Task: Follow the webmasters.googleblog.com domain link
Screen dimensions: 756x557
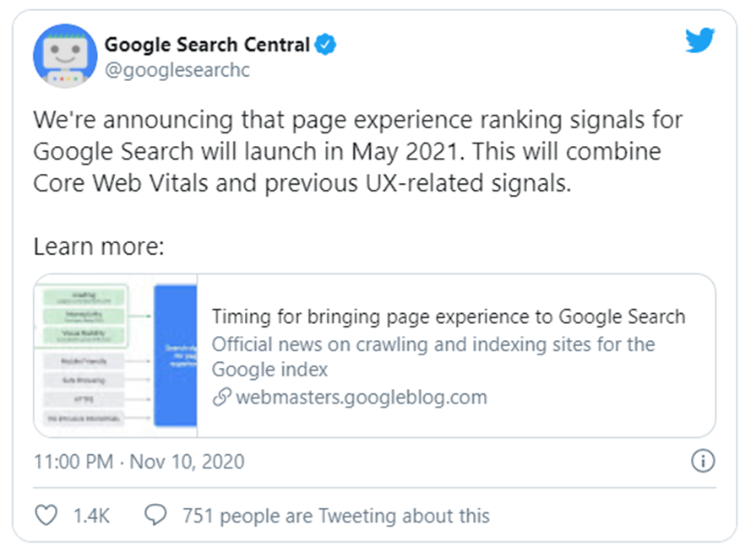Action: pos(361,397)
